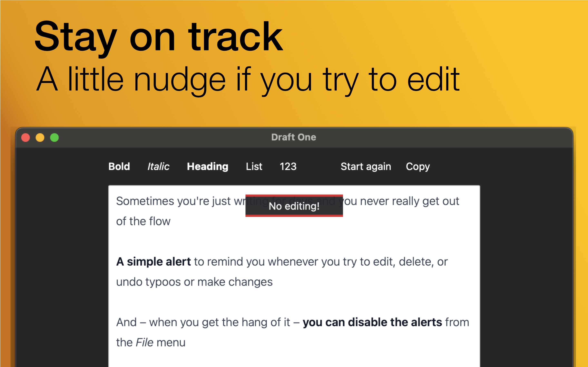Expand heading level options dropdown

207,166
